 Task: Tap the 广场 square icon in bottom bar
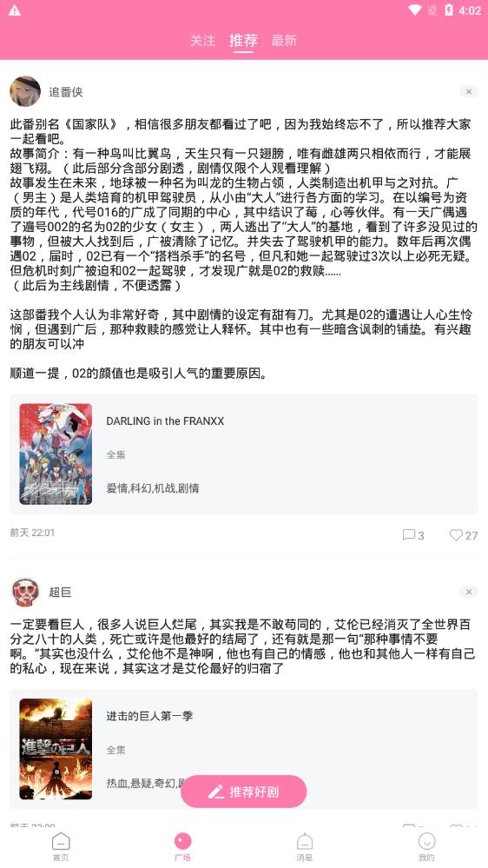coord(182,842)
